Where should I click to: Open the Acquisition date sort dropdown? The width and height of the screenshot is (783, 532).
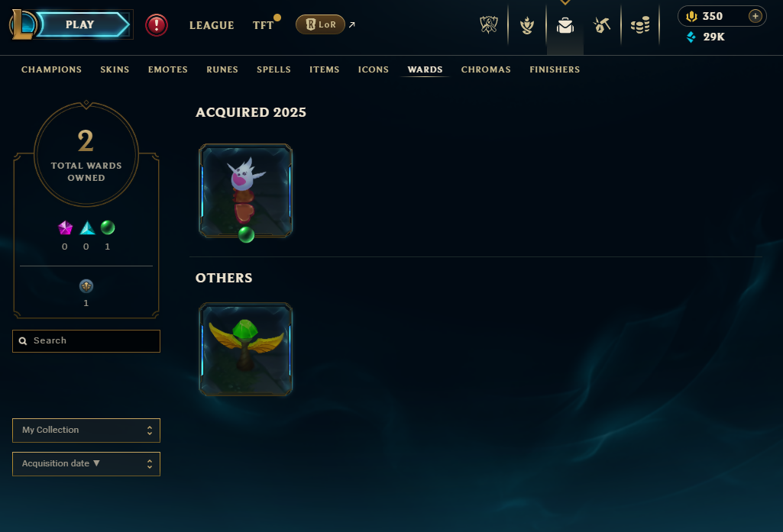click(x=86, y=464)
